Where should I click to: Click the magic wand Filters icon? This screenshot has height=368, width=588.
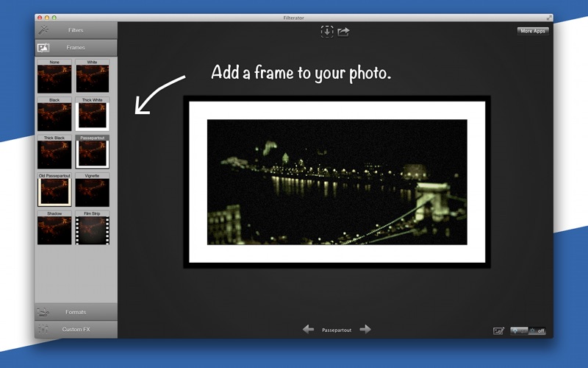pos(43,30)
